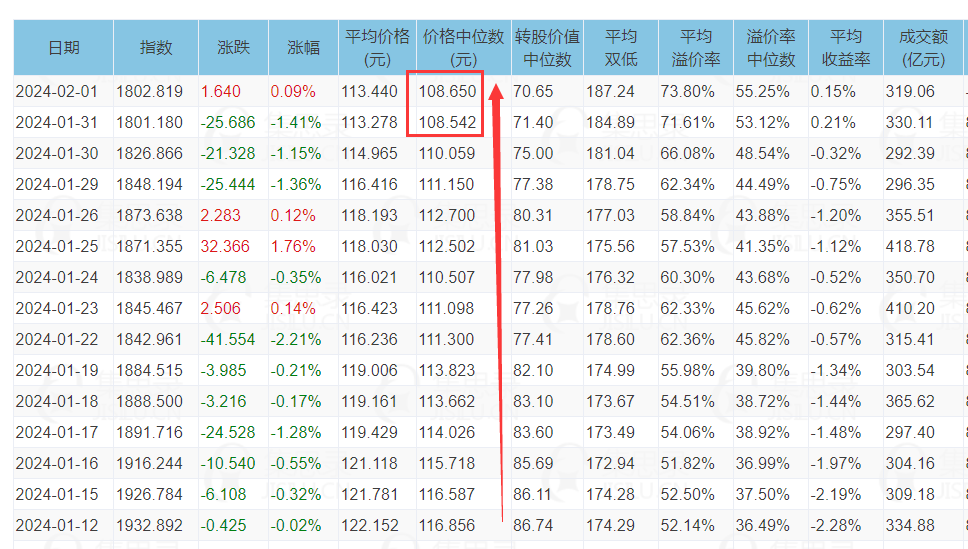968x549 pixels.
Task: Select the 平均收益率 column header
Action: 846,48
